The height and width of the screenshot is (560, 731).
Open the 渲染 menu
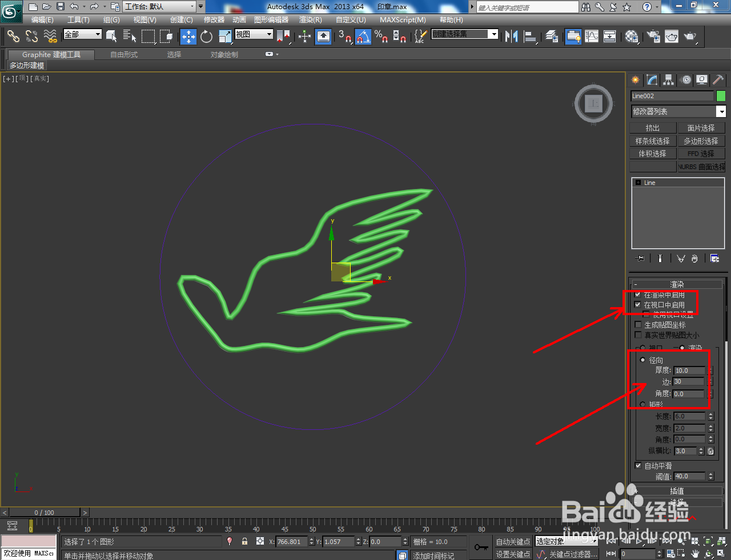coord(310,20)
